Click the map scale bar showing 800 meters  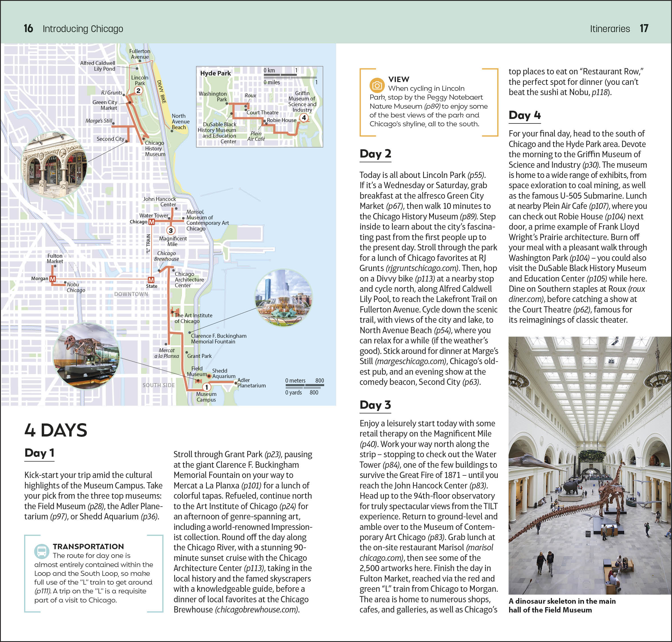[304, 381]
